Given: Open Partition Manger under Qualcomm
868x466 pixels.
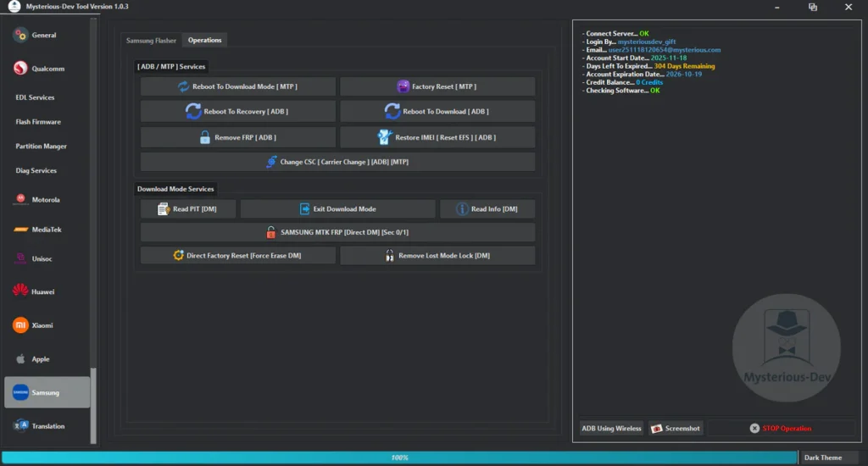Looking at the screenshot, I should [x=42, y=147].
